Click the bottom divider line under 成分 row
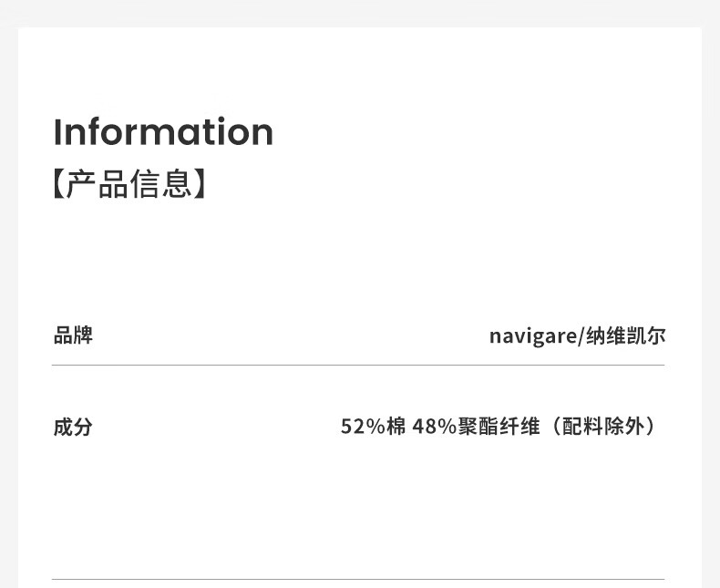The width and height of the screenshot is (720, 588). point(358,579)
